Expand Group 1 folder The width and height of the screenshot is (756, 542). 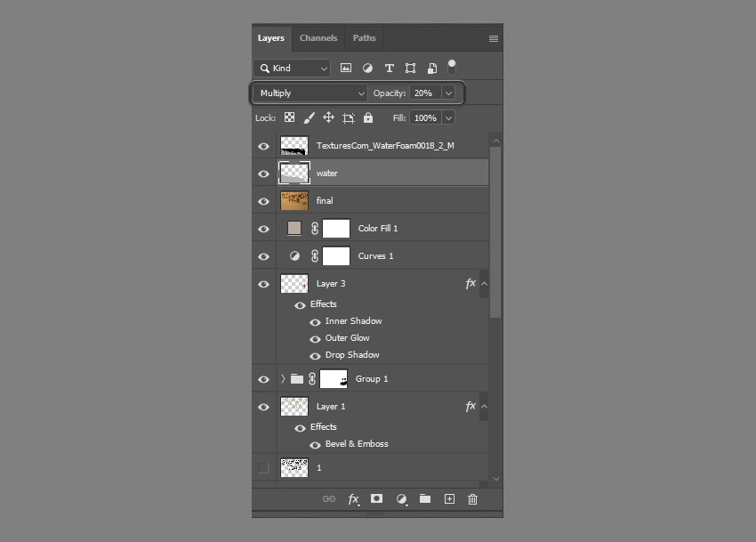point(283,379)
